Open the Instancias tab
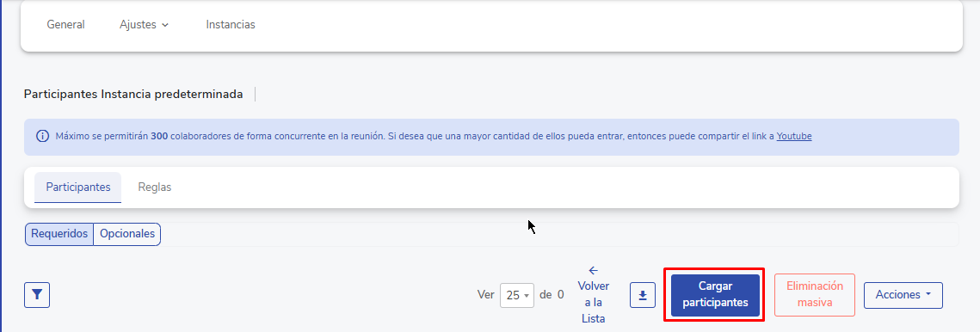 231,25
